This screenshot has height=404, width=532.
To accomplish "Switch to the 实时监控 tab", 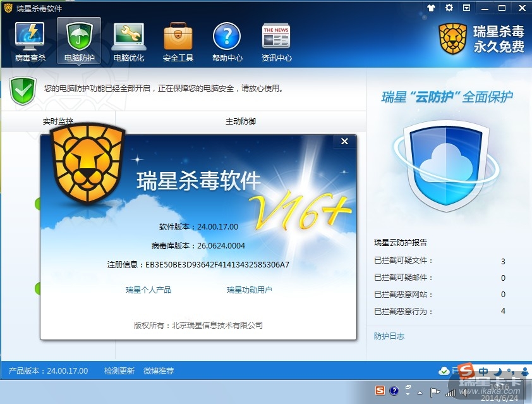I will [57, 121].
